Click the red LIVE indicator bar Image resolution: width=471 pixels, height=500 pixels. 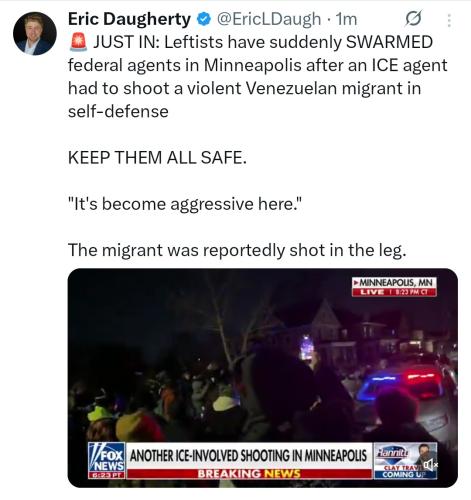click(x=395, y=292)
